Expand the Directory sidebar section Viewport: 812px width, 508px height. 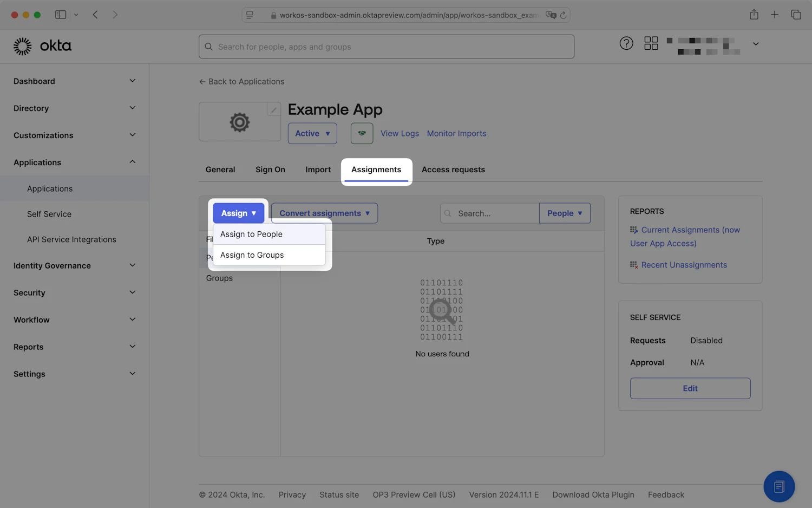(x=75, y=108)
